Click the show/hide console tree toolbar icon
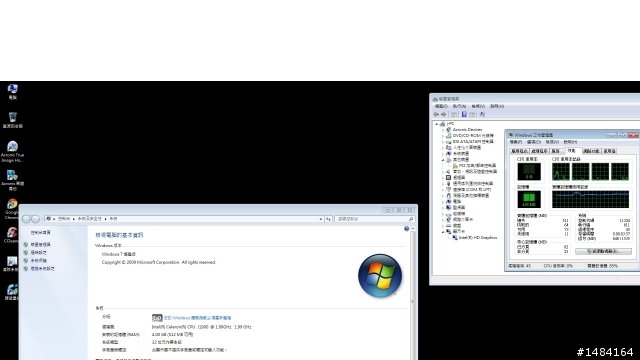The image size is (640, 360). pyautogui.click(x=454, y=114)
